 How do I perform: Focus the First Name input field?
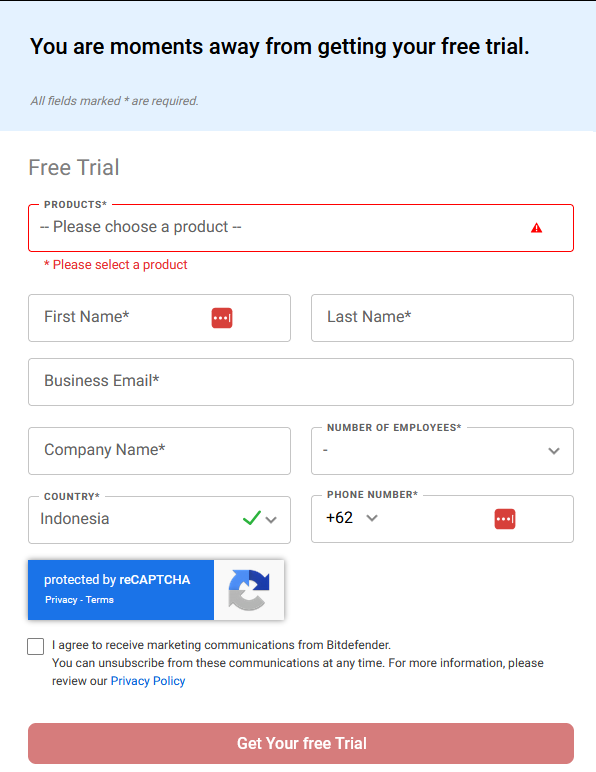pyautogui.click(x=159, y=318)
